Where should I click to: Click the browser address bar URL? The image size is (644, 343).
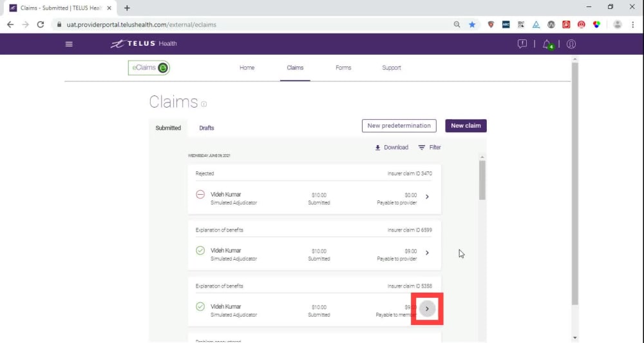141,24
